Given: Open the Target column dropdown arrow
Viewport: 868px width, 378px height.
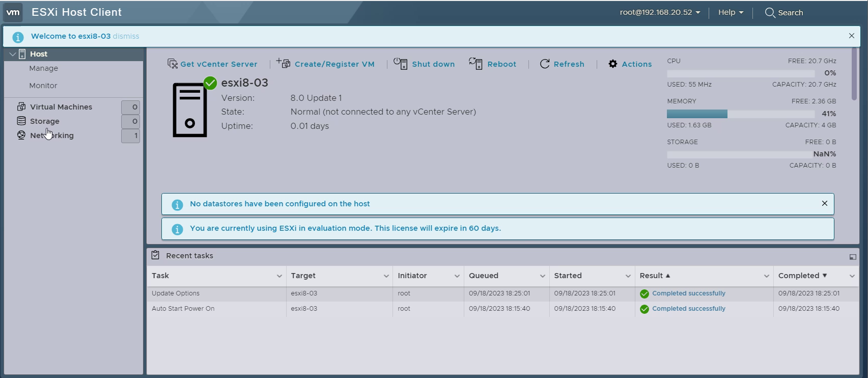Looking at the screenshot, I should tap(386, 276).
